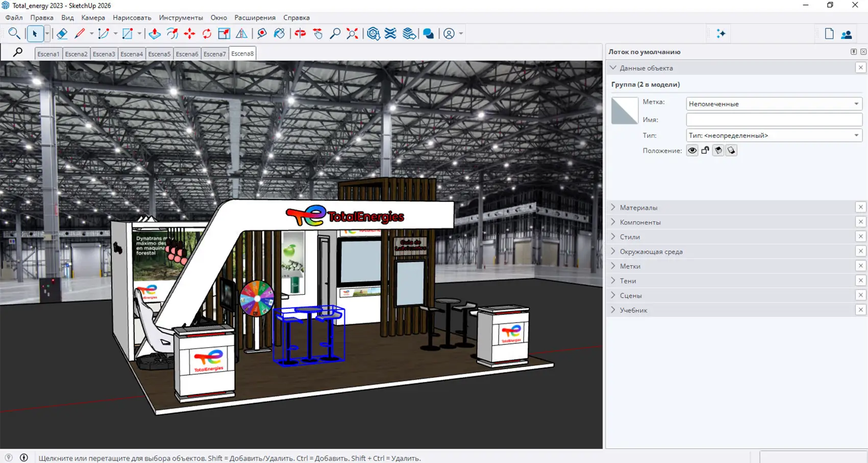Viewport: 868px width, 463px height.
Task: Expand the Учебник panel
Action: tap(613, 310)
